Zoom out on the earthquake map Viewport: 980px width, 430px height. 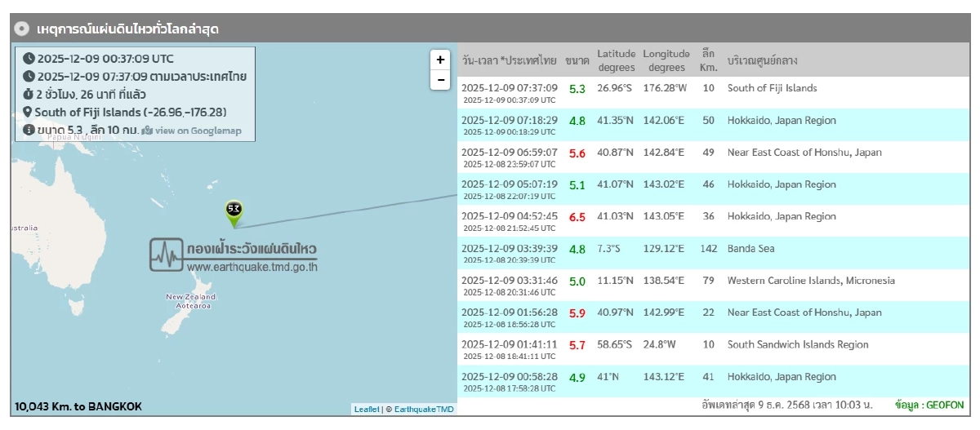[440, 80]
